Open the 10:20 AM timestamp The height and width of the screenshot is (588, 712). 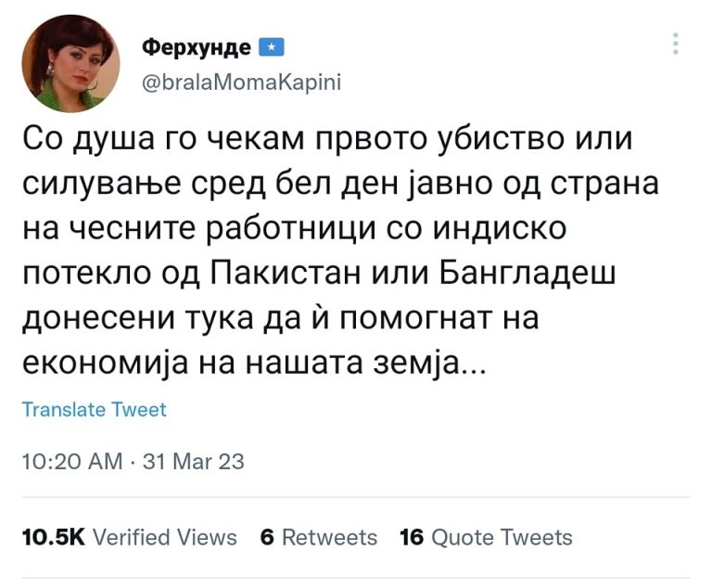72,461
